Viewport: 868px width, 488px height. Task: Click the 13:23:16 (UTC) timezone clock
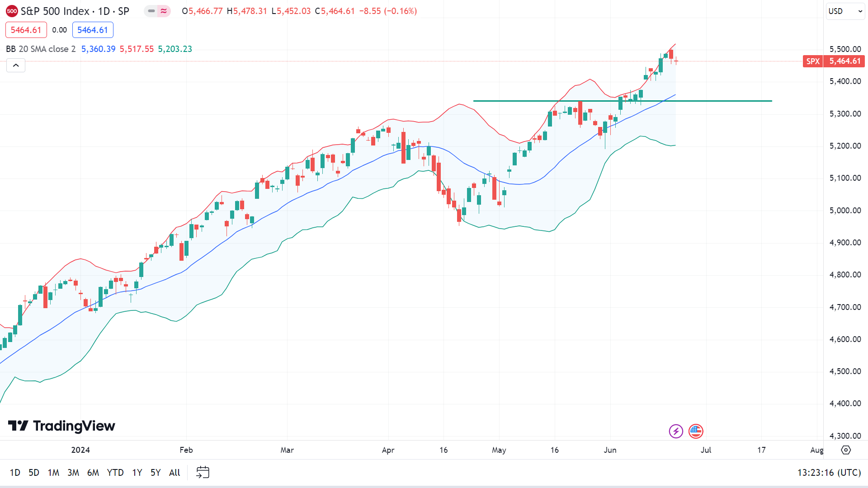(x=829, y=473)
